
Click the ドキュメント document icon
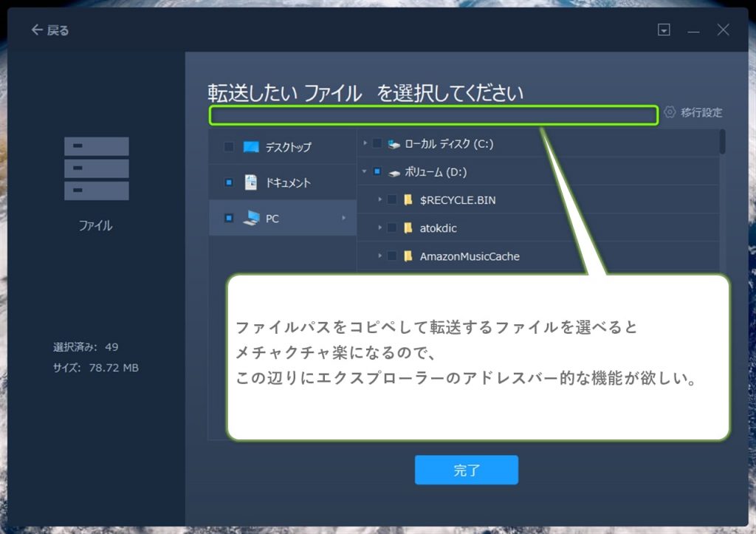coord(251,182)
